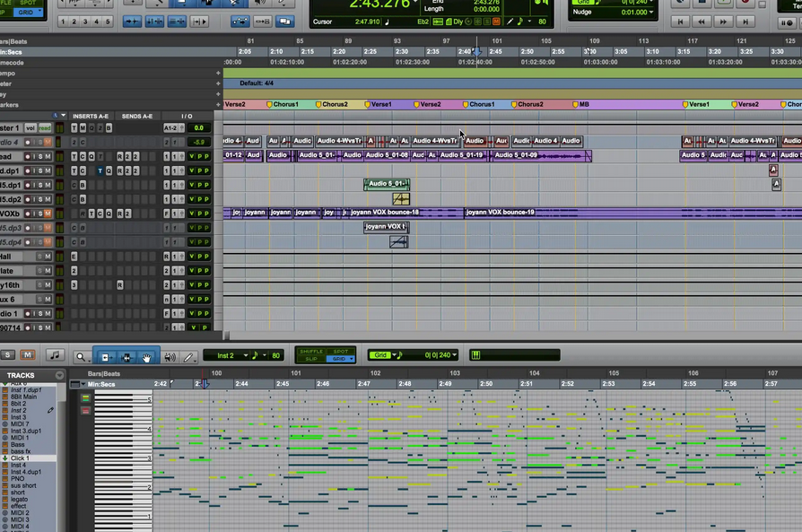Click the pencil icon beside Inst 2
Viewport: 802px width, 532px height.
coord(50,410)
